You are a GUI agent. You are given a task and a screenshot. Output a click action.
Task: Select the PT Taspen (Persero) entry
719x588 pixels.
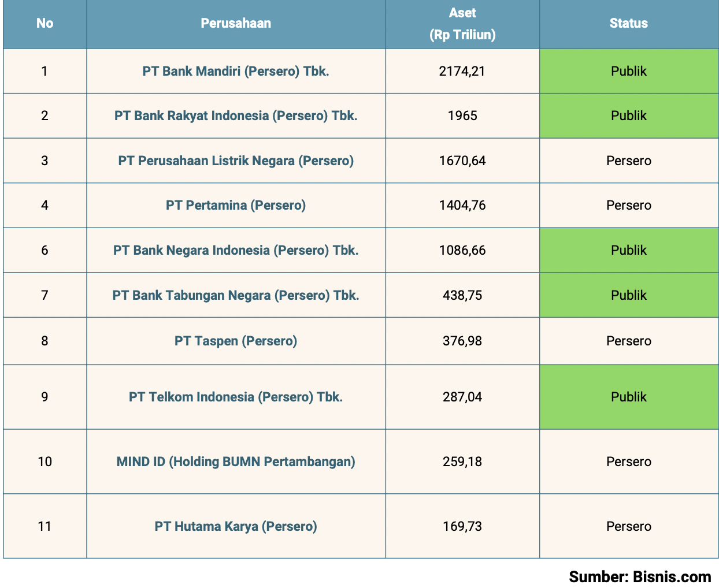236,341
